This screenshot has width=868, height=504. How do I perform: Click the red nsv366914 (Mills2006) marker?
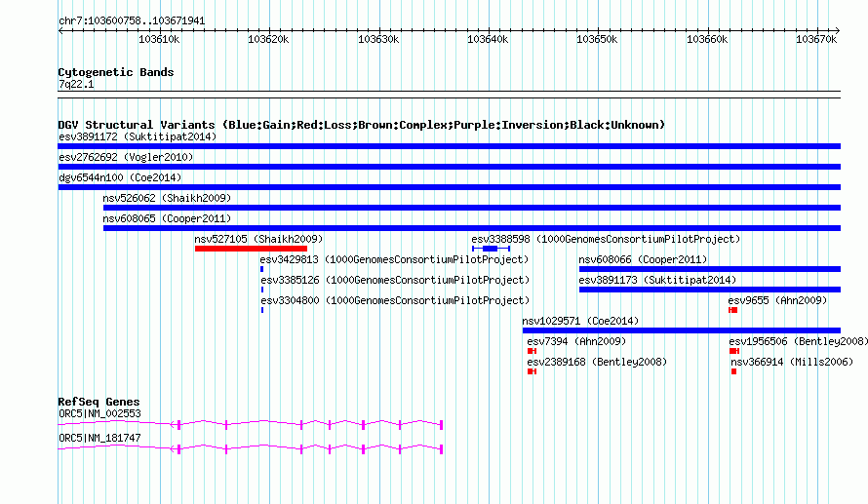(734, 371)
